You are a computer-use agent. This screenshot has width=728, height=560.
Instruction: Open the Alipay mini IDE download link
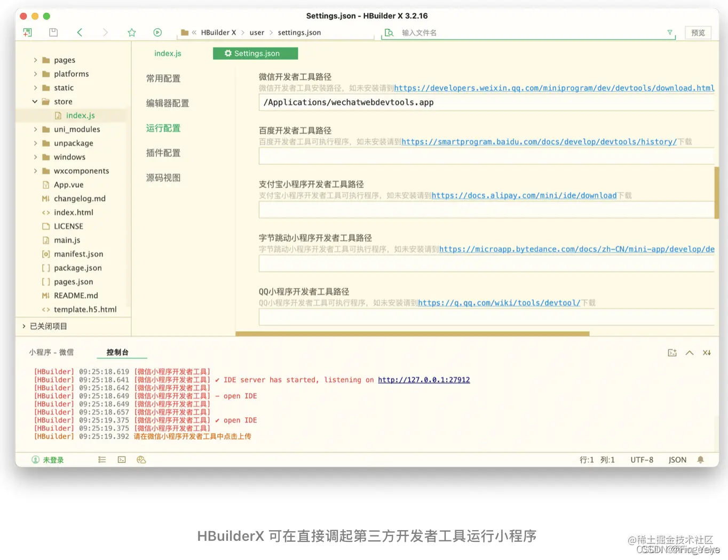(x=524, y=196)
